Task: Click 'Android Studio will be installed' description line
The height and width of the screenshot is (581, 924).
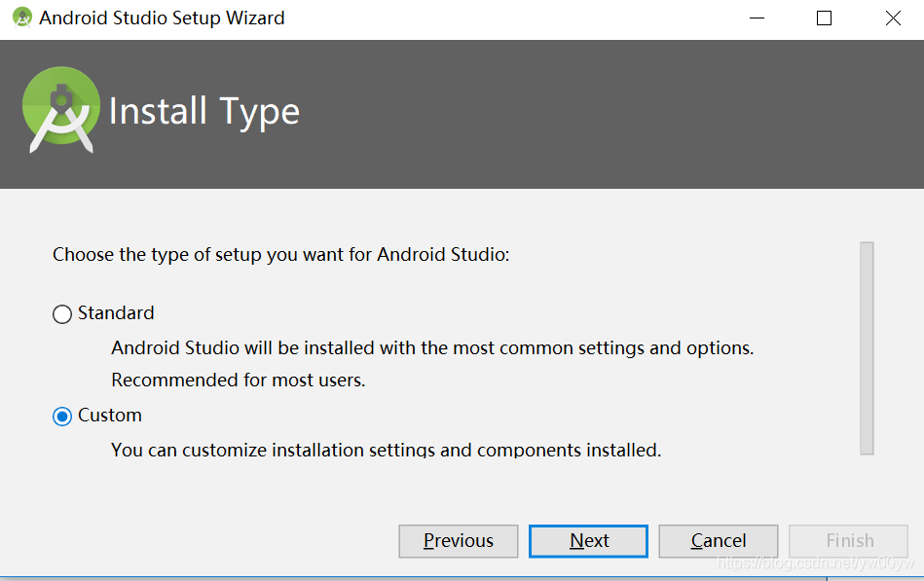Action: (432, 347)
